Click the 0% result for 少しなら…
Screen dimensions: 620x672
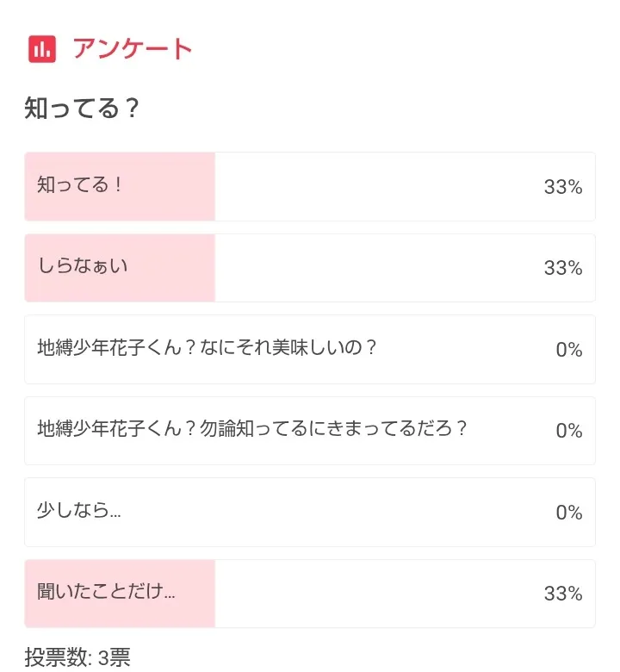569,513
